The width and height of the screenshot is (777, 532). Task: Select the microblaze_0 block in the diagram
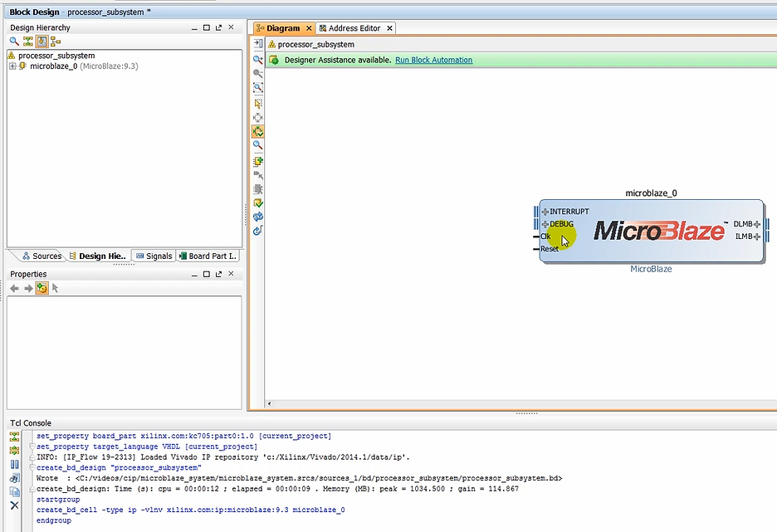point(651,232)
